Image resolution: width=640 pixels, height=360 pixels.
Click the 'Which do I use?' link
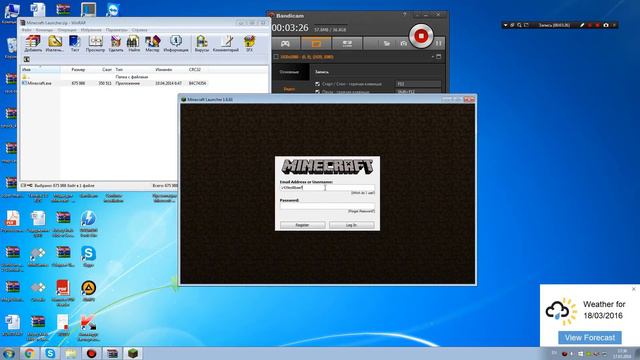click(x=362, y=193)
